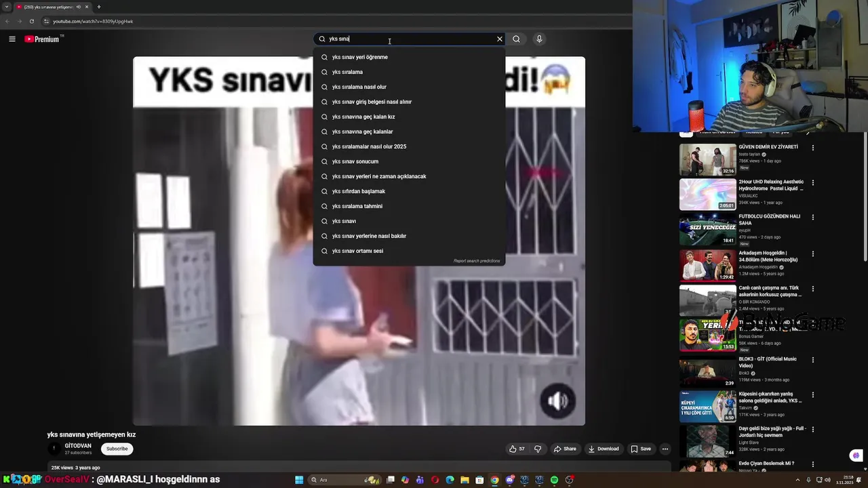
Task: Mute the tab via speaker icon
Action: 79,7
